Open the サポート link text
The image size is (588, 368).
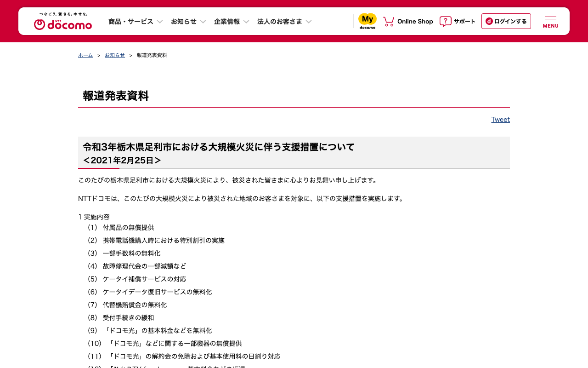[x=464, y=22]
